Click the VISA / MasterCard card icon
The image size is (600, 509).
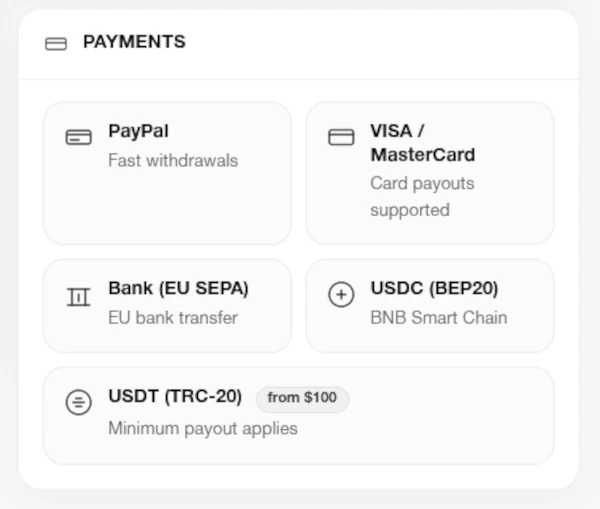click(341, 137)
